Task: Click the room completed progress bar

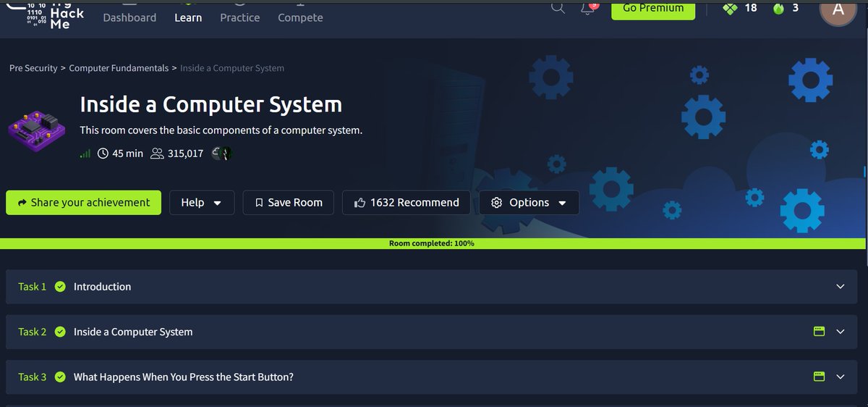Action: click(432, 243)
